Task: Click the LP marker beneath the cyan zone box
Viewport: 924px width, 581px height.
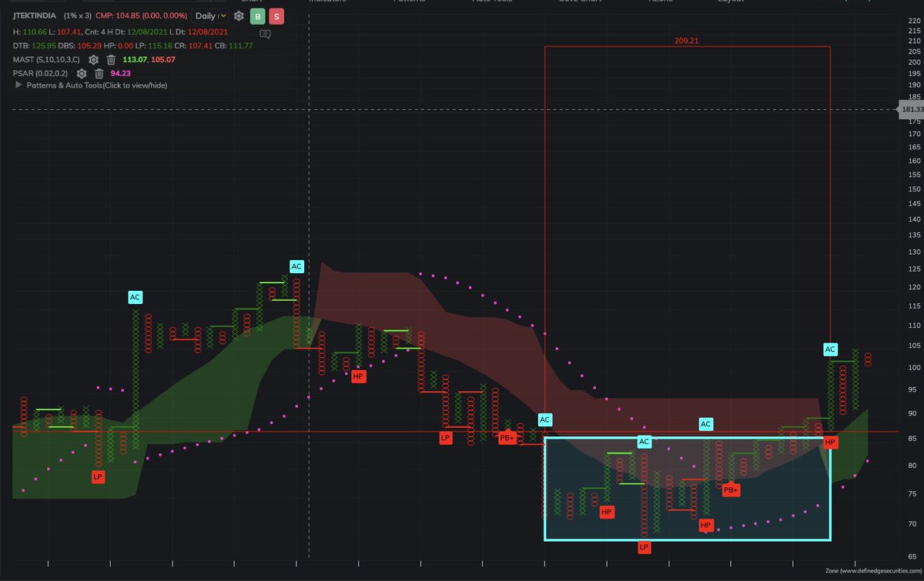Action: point(644,547)
